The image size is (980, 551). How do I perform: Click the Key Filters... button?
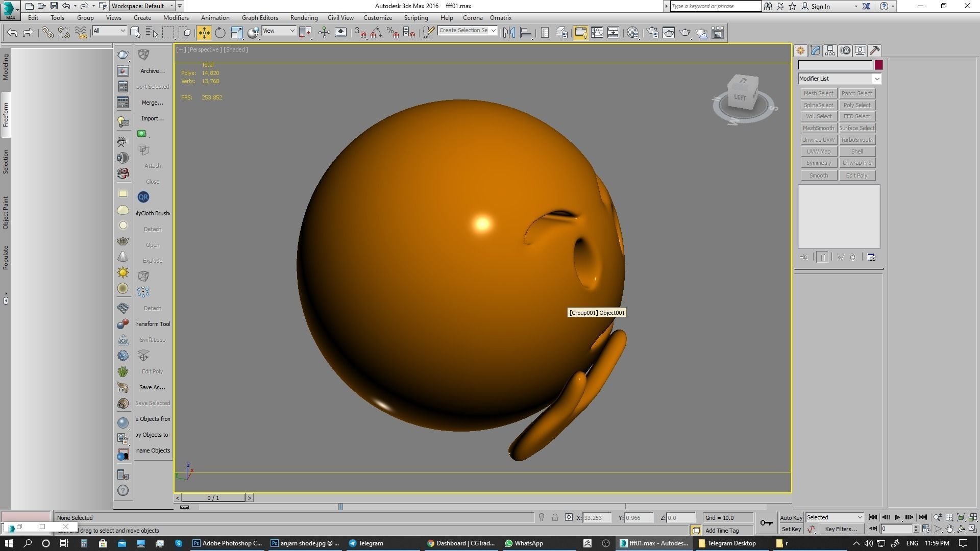click(x=841, y=529)
